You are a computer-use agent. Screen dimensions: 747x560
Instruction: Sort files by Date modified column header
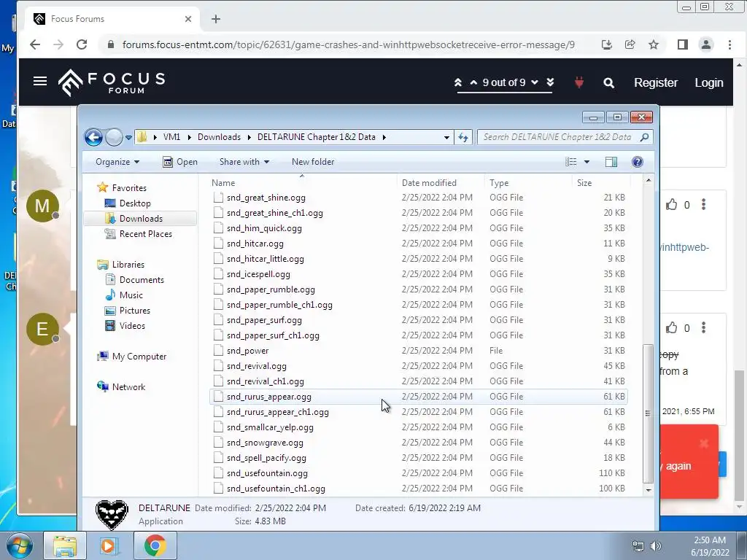(x=440, y=183)
